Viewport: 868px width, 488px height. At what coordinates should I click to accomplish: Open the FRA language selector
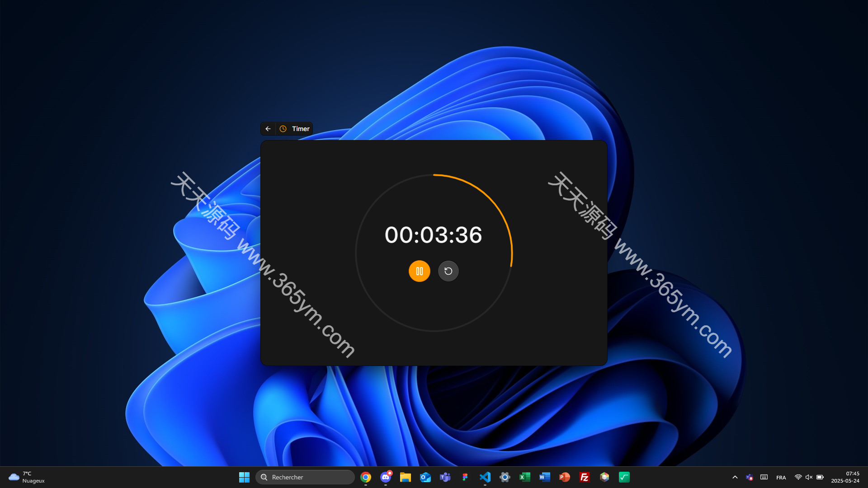coord(781,477)
